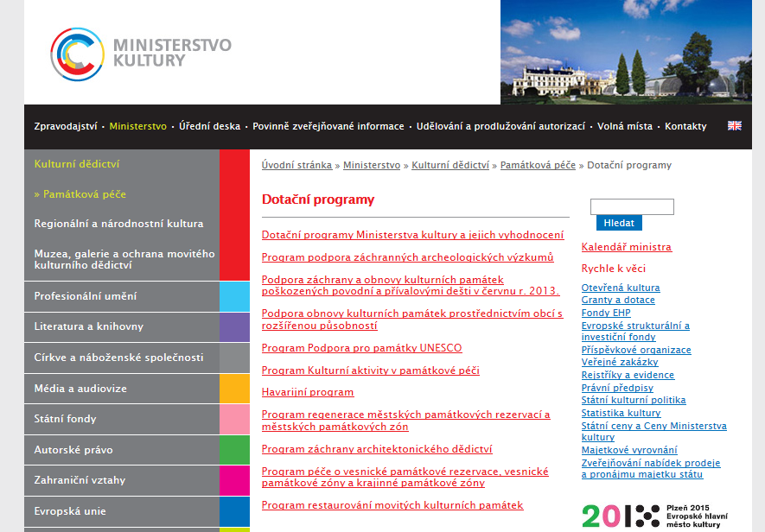Open Podpora obnovy prostřednictvím obcí s rozšířenou působností
Screen dimensions: 765x532
pyautogui.click(x=412, y=320)
